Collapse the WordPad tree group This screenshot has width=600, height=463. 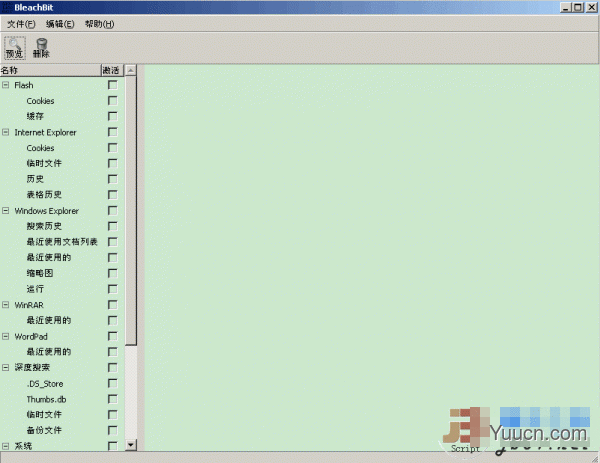point(5,336)
